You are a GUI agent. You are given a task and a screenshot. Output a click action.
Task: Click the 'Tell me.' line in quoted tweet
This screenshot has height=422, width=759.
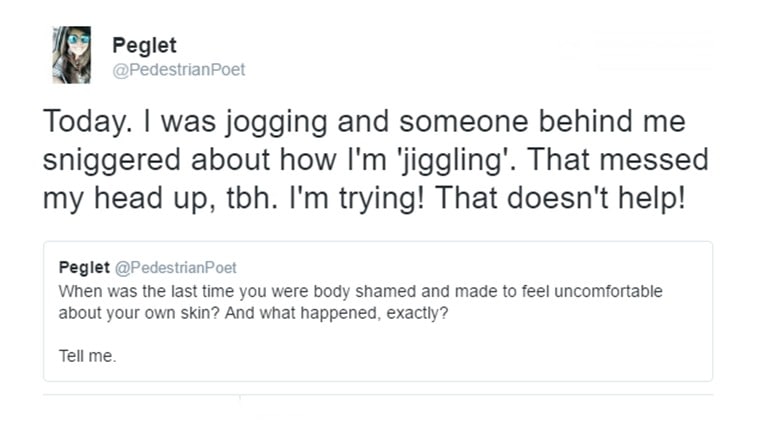tap(88, 356)
